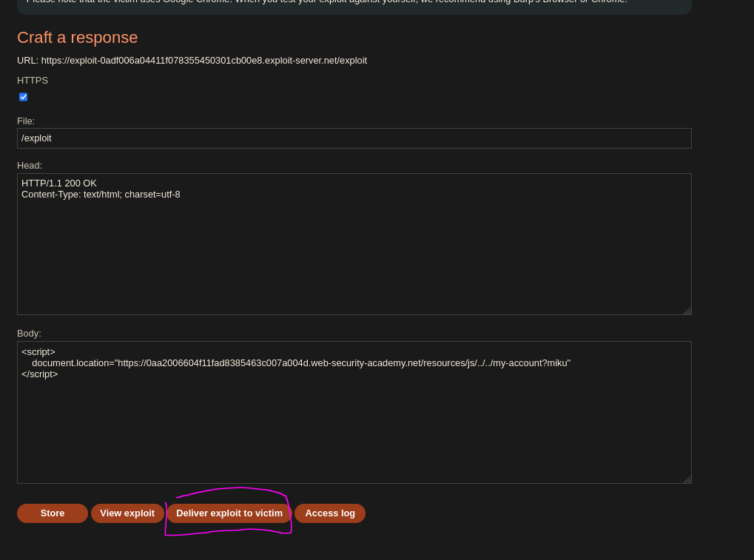Click Deliver exploit to victim button
The width and height of the screenshot is (754, 560).
pos(229,513)
